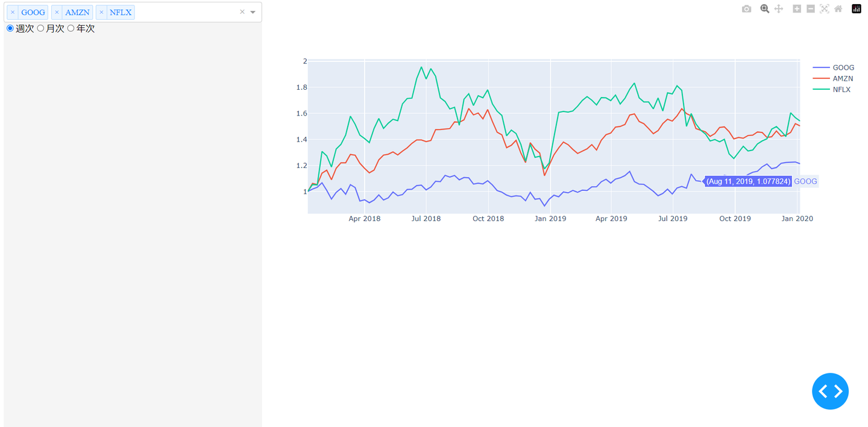Toggle NFLX trace in the legend
This screenshot has height=427, width=868.
pyautogui.click(x=841, y=89)
